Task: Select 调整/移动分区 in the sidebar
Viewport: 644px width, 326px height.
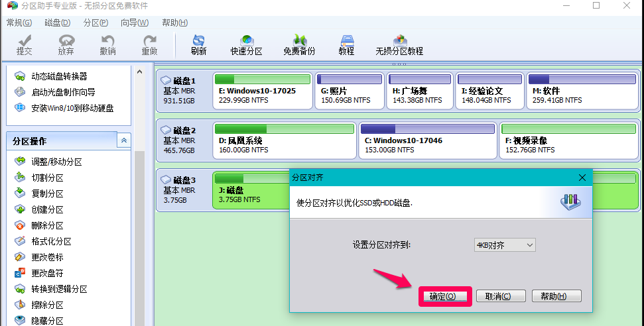Action: [x=56, y=162]
